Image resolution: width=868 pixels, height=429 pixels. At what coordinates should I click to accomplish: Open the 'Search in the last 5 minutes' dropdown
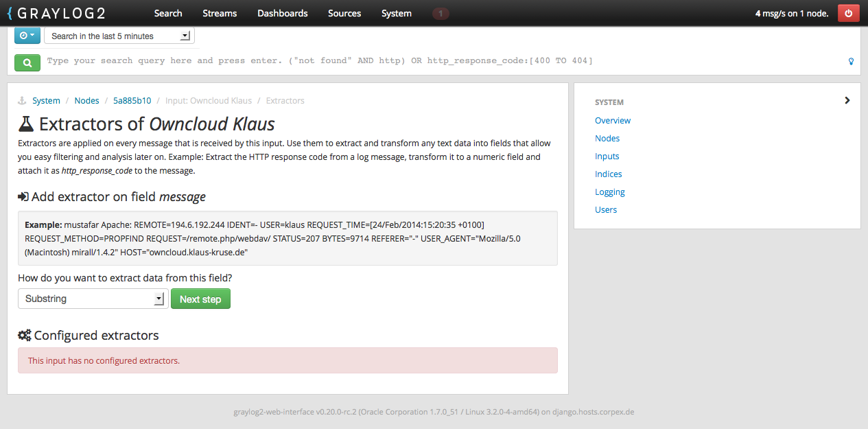[x=119, y=36]
